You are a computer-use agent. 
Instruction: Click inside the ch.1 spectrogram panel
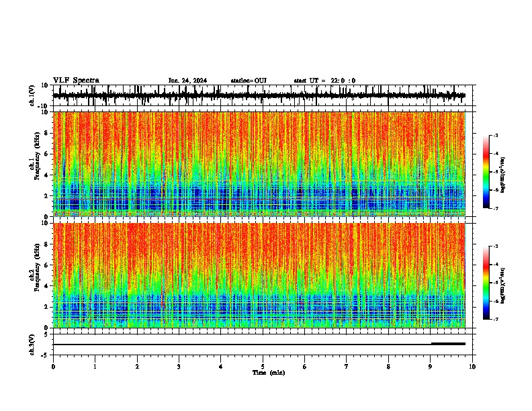[x=259, y=164]
